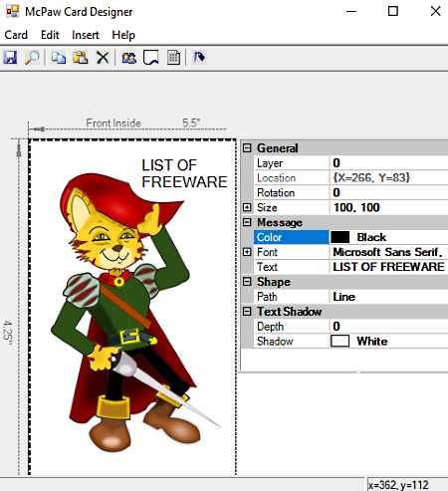This screenshot has height=491, width=448.
Task: Select the Path value Line
Action: 389,297
